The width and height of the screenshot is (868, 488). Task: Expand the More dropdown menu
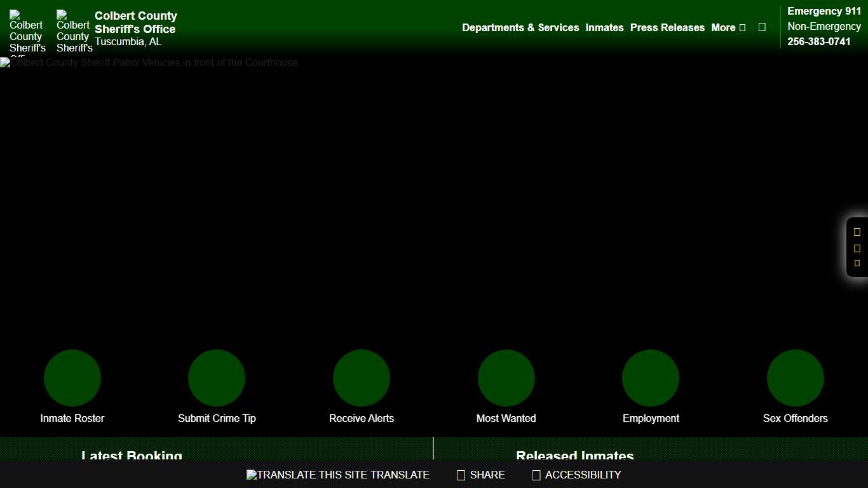coord(728,27)
